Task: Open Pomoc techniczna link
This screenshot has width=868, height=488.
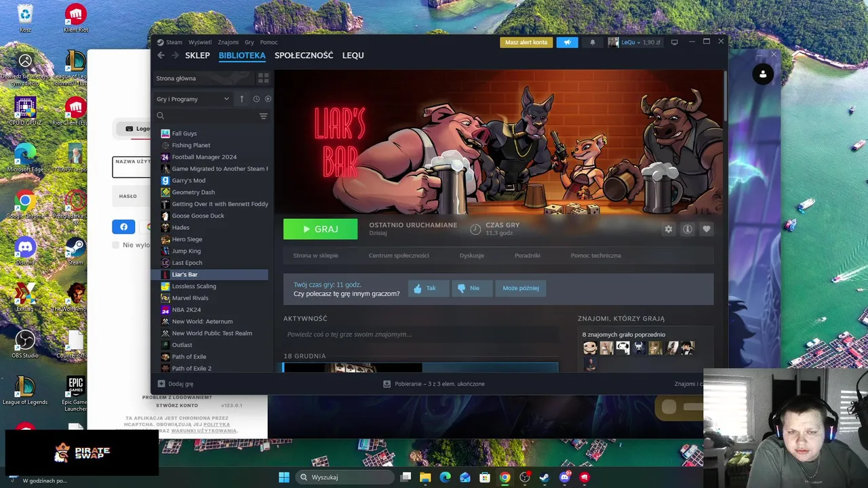Action: (x=595, y=256)
